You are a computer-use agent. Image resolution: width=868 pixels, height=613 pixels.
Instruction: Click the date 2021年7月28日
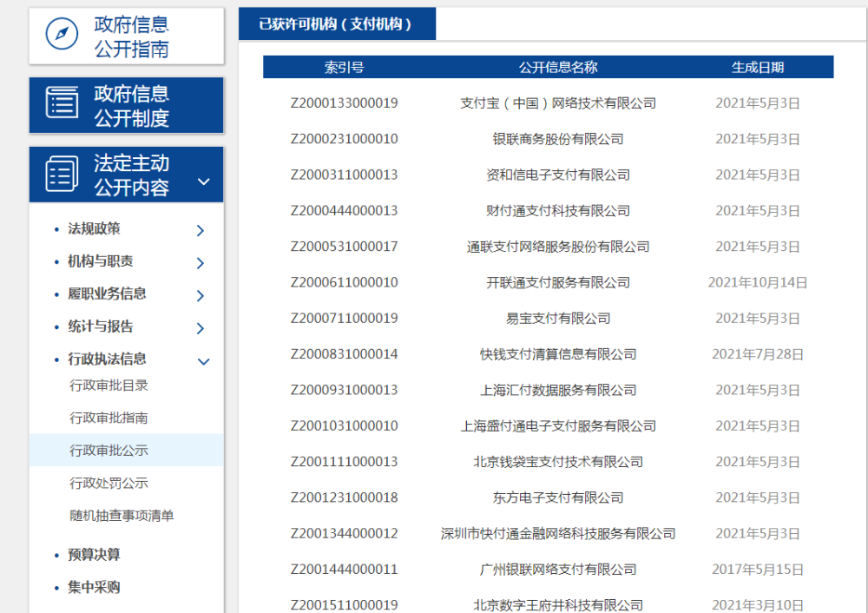tap(757, 354)
